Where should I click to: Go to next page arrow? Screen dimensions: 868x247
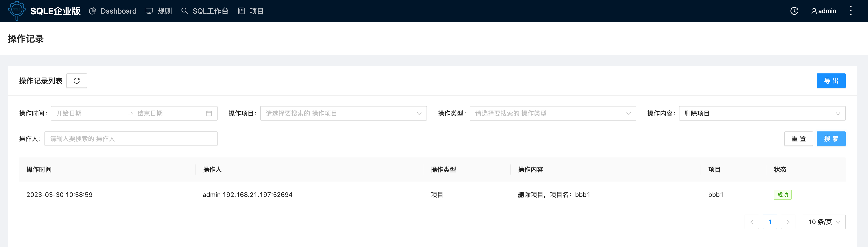tap(788, 222)
